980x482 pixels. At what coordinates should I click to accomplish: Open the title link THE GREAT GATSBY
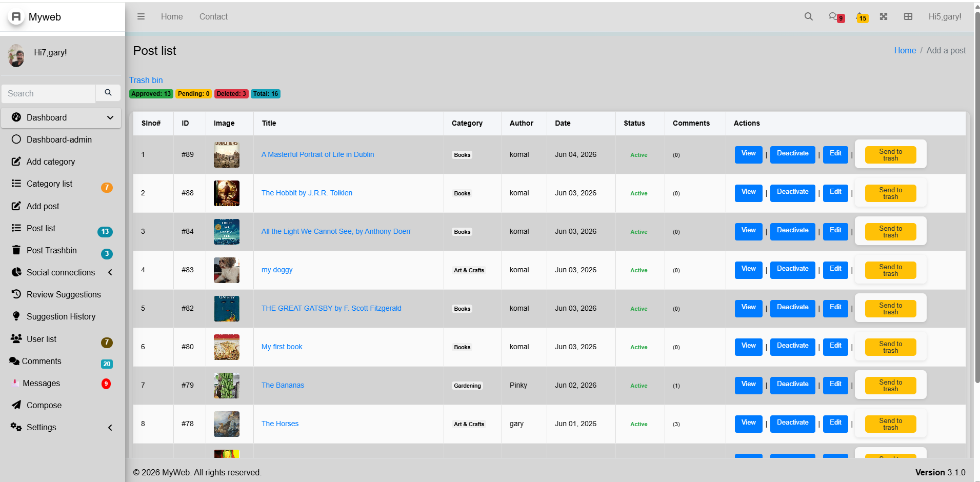click(331, 308)
